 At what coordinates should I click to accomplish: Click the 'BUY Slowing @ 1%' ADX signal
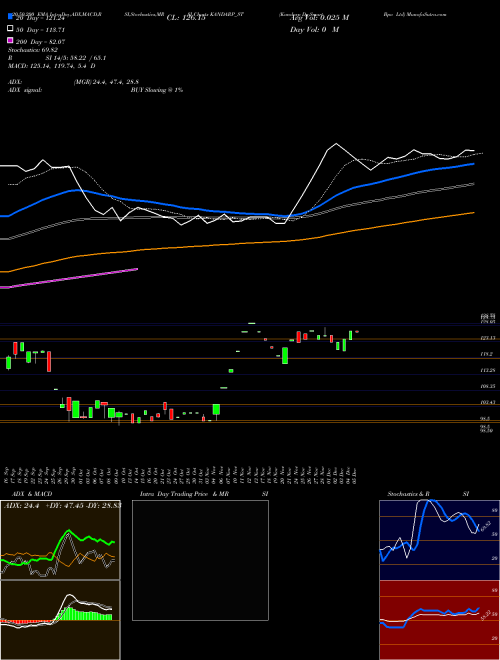[x=157, y=90]
